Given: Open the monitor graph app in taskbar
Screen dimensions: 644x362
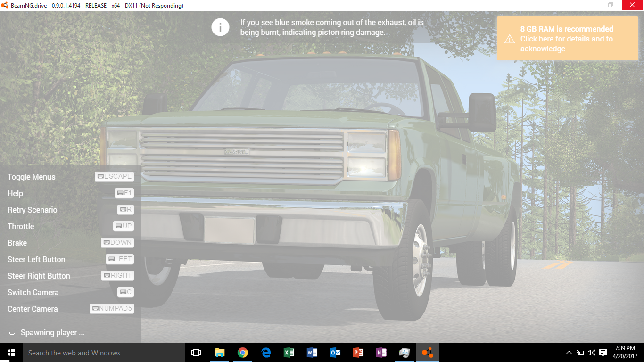Looking at the screenshot, I should pyautogui.click(x=405, y=353).
